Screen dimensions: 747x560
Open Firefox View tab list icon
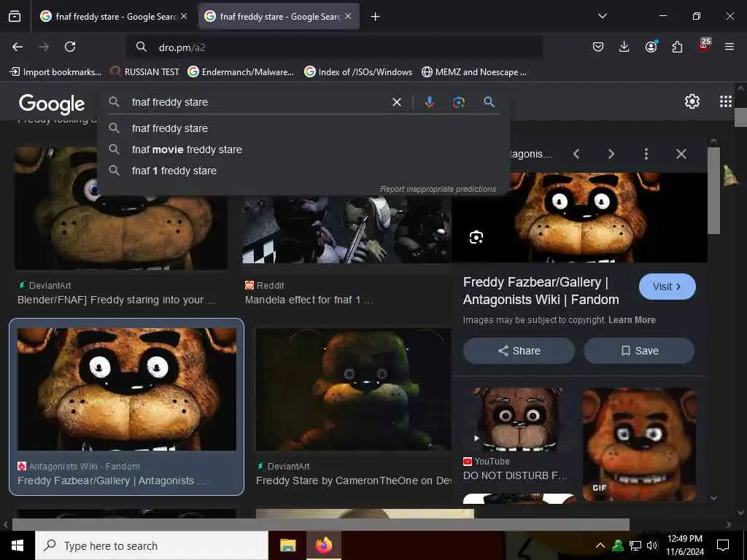pos(15,17)
